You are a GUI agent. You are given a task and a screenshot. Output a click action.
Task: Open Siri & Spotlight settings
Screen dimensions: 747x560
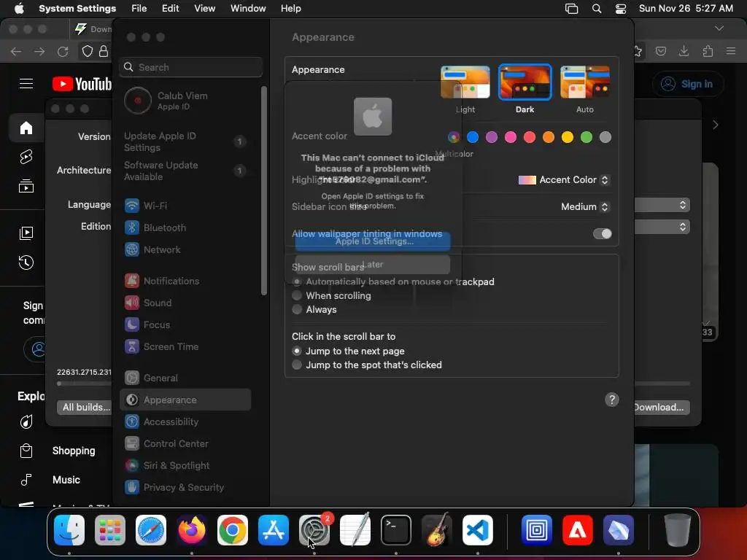[x=185, y=466]
